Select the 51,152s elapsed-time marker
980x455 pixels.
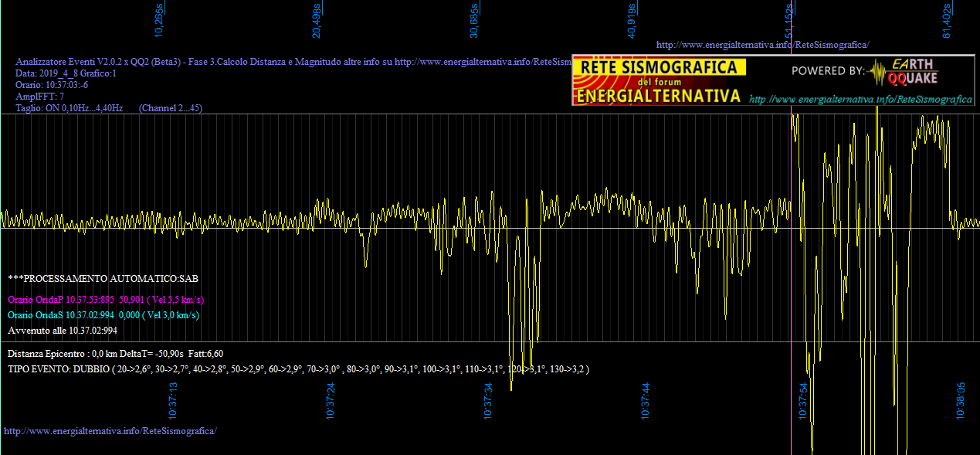789,20
